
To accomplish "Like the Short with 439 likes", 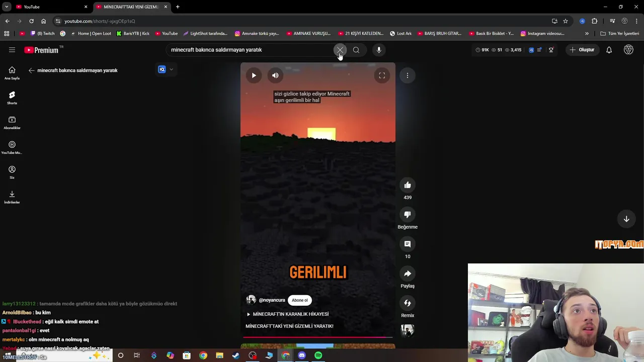I will click(408, 185).
